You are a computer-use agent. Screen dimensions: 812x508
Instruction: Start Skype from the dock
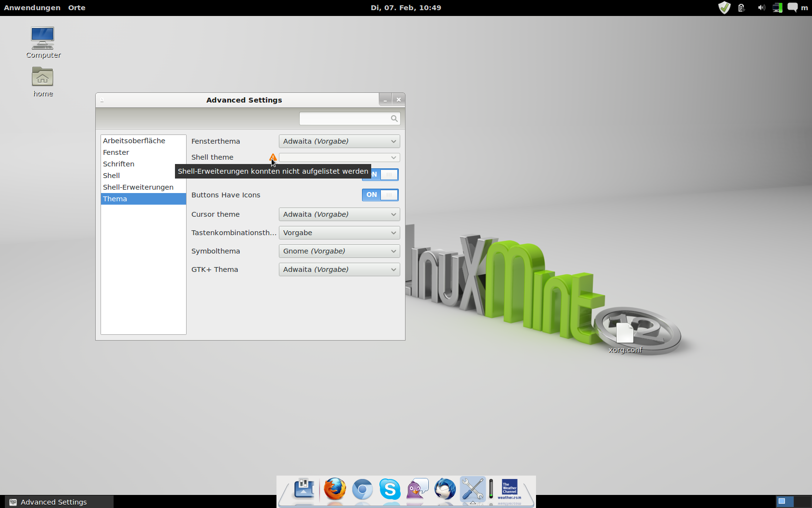390,489
